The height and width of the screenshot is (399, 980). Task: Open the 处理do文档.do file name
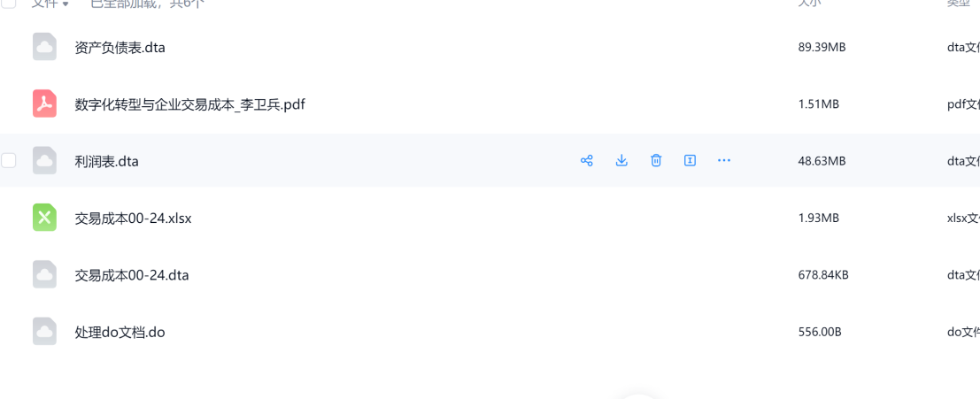120,333
